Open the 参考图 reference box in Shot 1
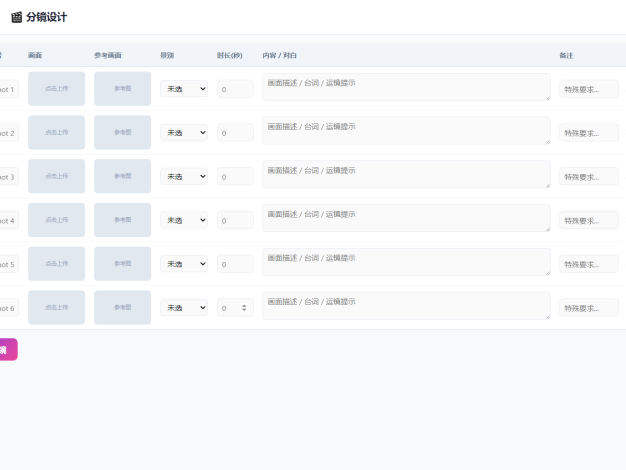 click(123, 89)
